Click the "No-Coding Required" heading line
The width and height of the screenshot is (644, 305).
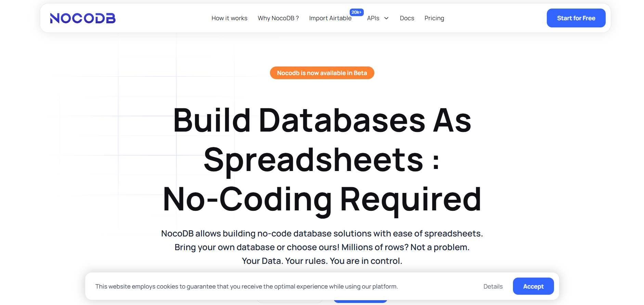[x=322, y=199]
